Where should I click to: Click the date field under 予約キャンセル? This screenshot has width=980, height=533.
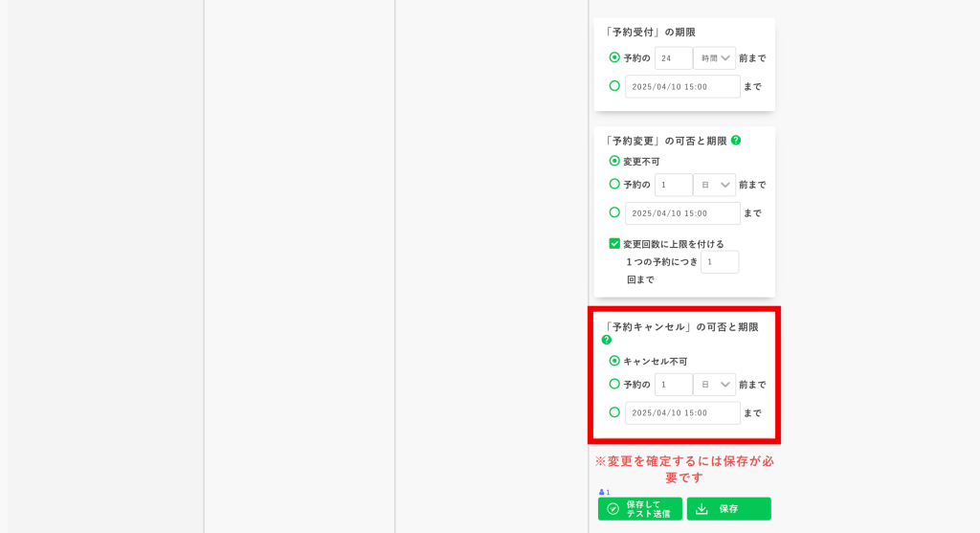point(682,413)
